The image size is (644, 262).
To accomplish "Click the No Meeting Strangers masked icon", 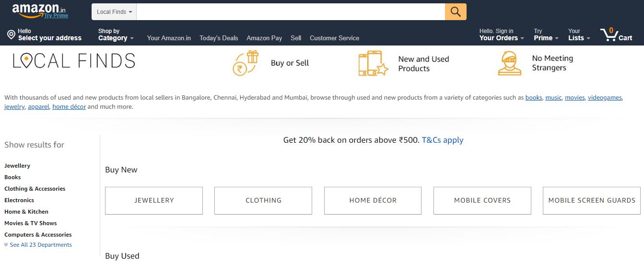I will 509,63.
